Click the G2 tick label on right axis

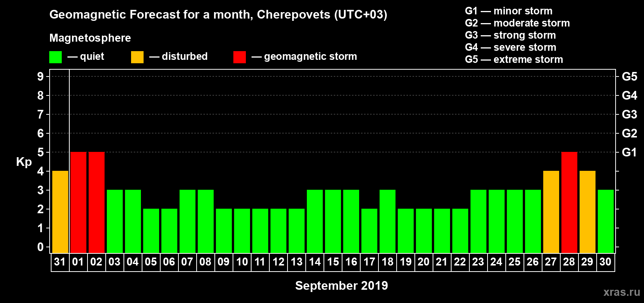coord(630,133)
